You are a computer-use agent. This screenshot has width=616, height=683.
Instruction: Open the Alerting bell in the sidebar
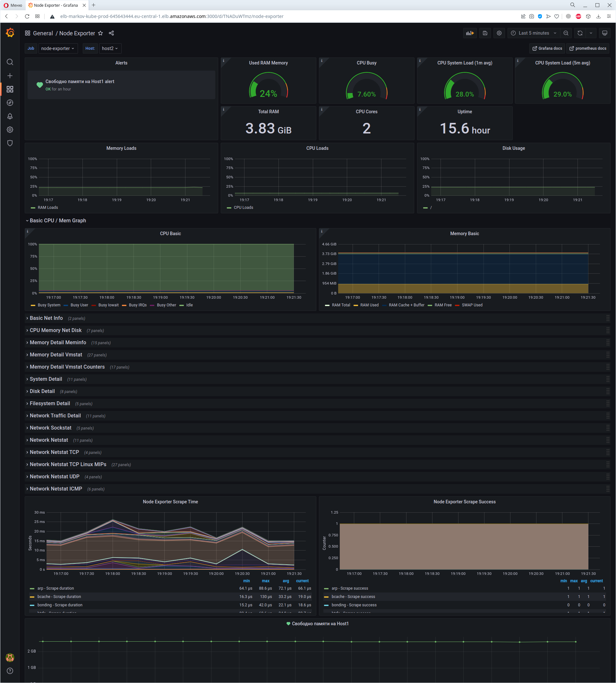tap(10, 116)
